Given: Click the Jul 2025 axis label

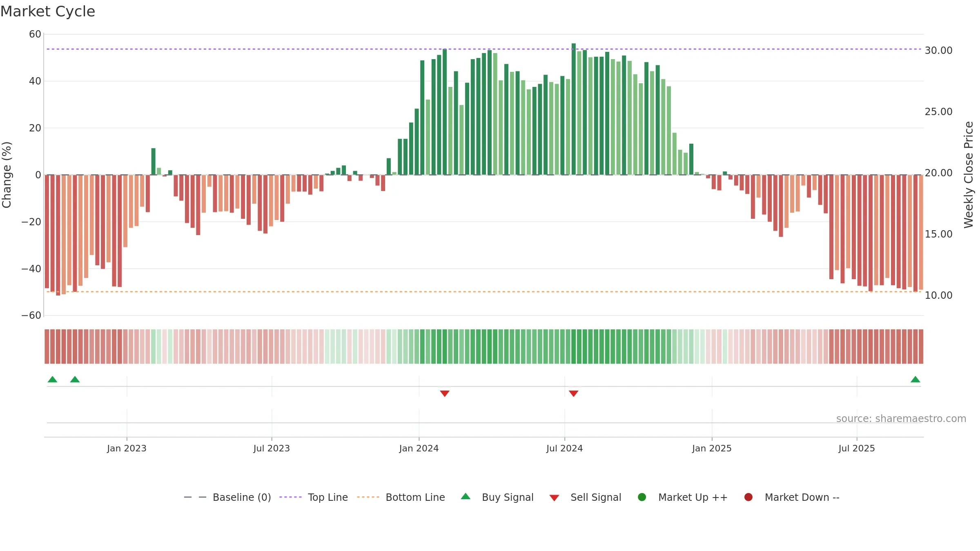Looking at the screenshot, I should (857, 448).
